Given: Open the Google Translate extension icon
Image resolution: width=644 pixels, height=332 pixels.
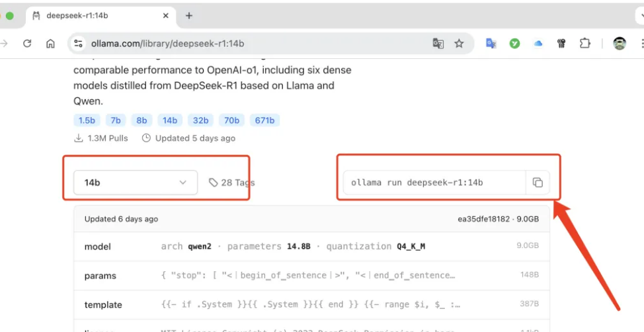Looking at the screenshot, I should coord(491,43).
